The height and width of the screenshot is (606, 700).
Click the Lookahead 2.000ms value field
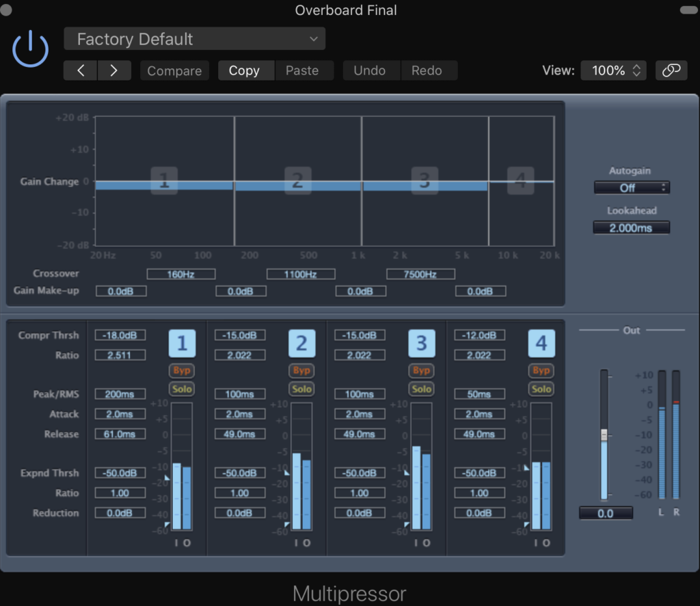coord(631,227)
